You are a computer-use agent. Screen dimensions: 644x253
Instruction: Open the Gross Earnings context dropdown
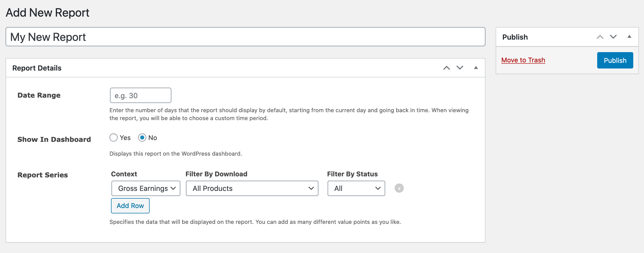146,188
